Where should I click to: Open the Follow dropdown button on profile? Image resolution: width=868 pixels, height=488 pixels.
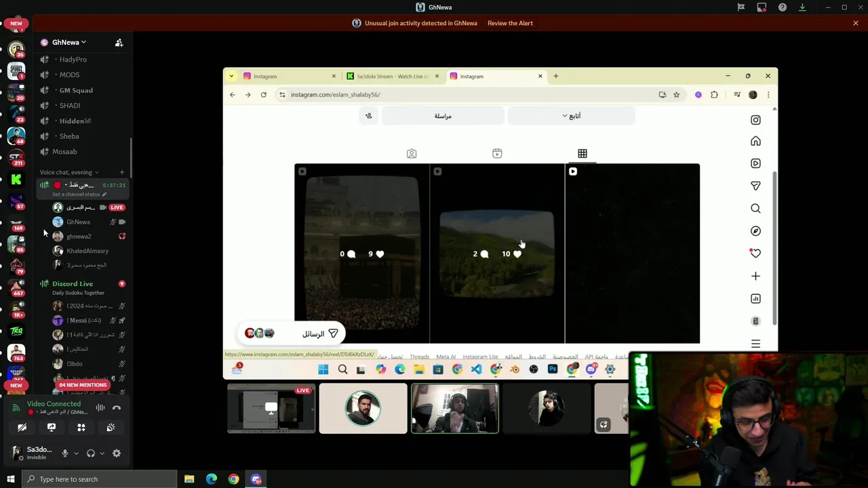pyautogui.click(x=571, y=116)
